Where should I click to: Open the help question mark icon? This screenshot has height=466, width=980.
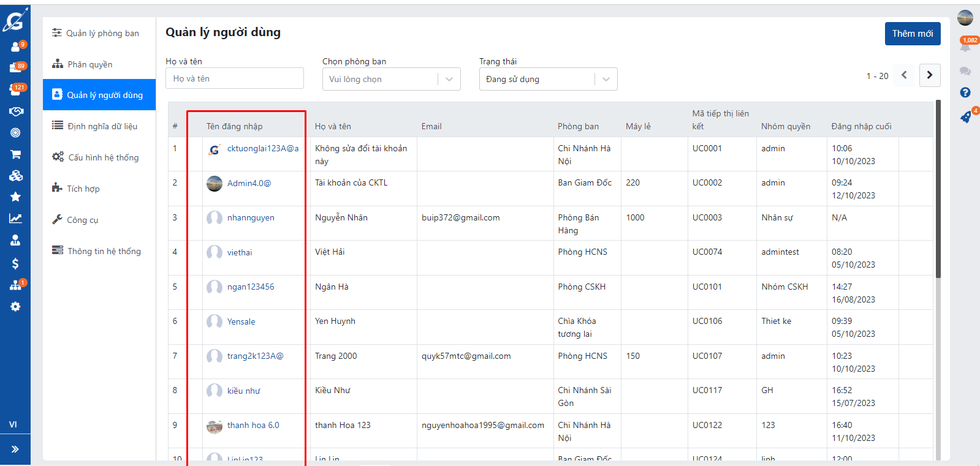tap(965, 92)
